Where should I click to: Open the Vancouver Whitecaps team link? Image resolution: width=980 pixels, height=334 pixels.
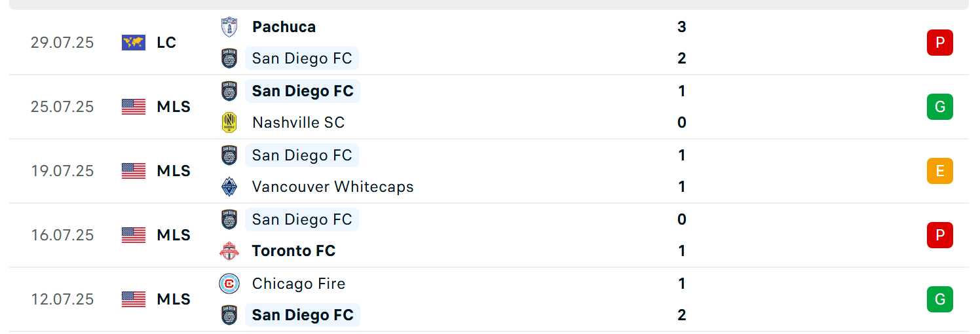point(333,187)
